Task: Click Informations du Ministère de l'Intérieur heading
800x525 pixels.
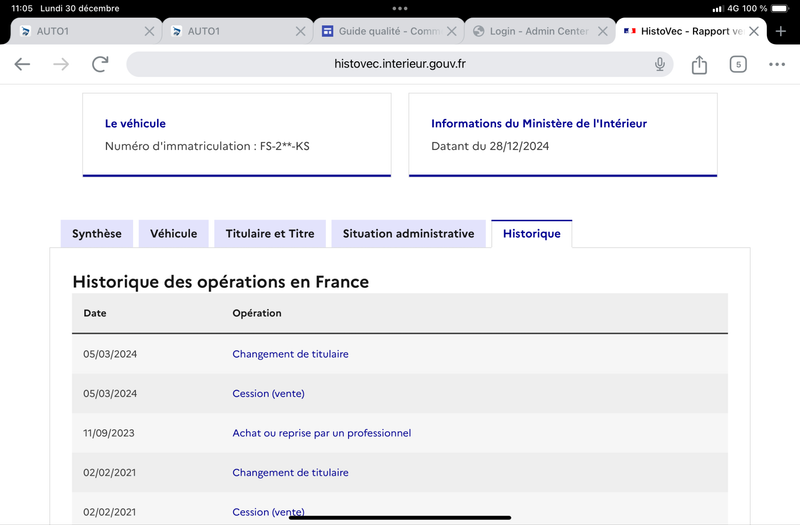Action: (x=539, y=123)
